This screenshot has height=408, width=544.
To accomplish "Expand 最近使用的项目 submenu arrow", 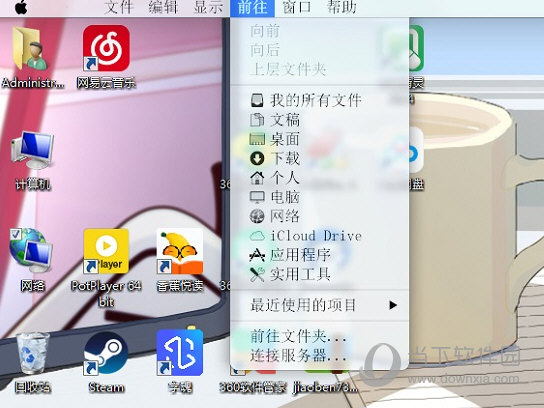I will (393, 305).
